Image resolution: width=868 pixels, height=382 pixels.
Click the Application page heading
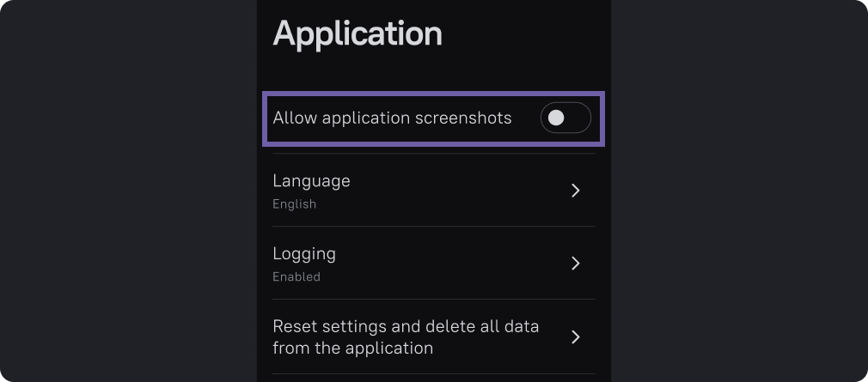(x=358, y=33)
